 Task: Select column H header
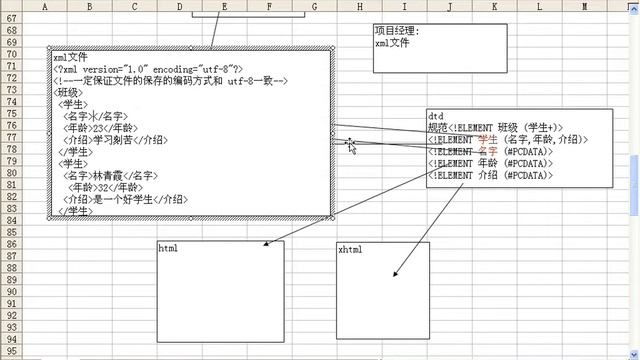pos(360,6)
